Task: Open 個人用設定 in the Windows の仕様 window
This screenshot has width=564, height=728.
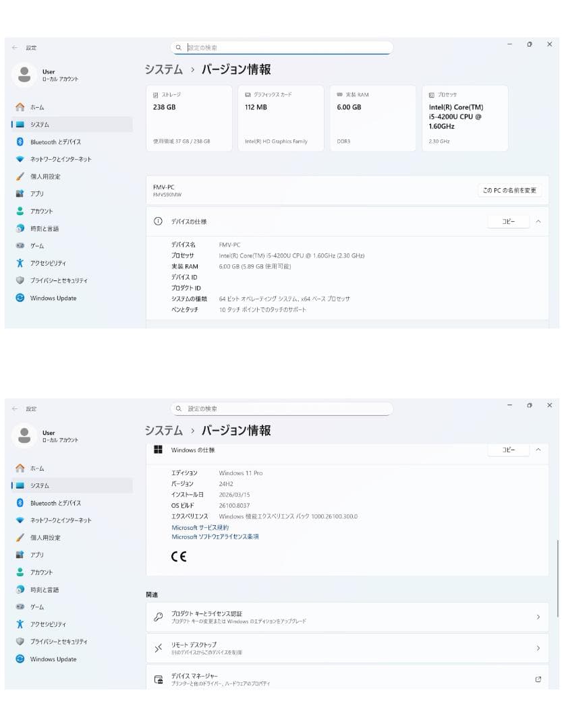Action: (x=72, y=538)
